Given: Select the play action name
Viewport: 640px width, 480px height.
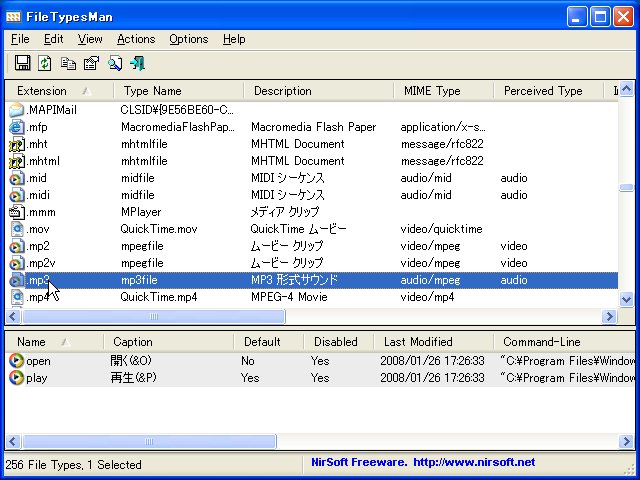Looking at the screenshot, I should 37,378.
